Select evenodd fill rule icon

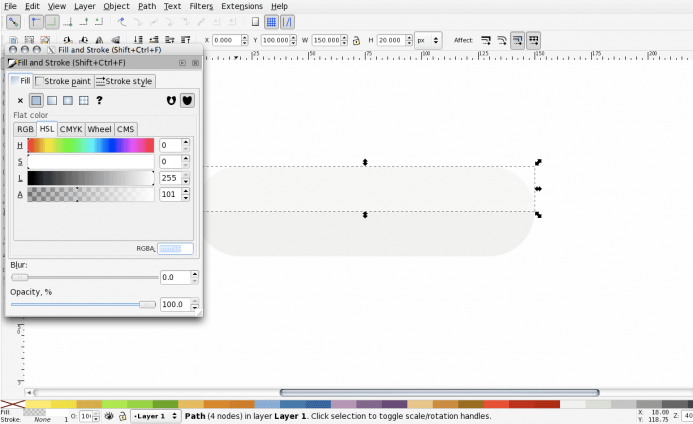pyautogui.click(x=171, y=101)
